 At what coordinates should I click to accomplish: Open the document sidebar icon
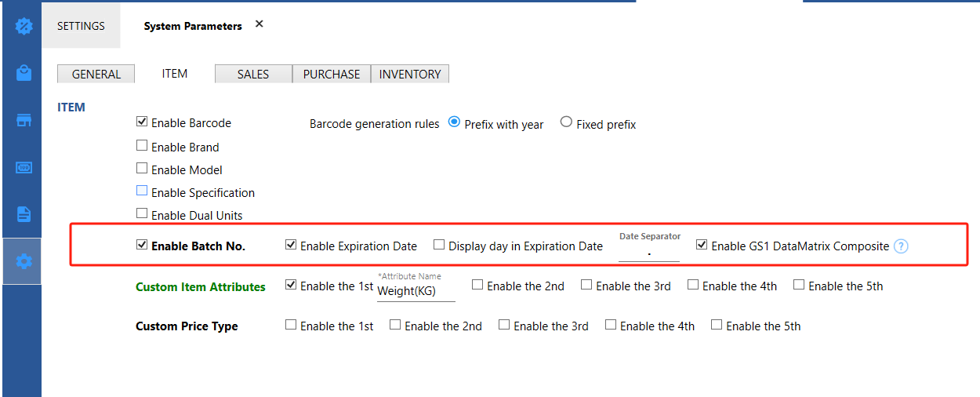pos(24,214)
